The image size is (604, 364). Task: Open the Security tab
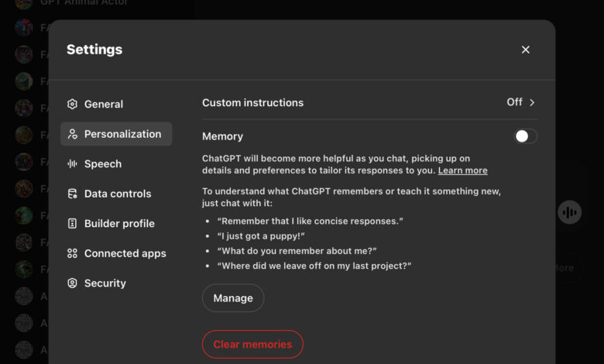[x=116, y=283]
